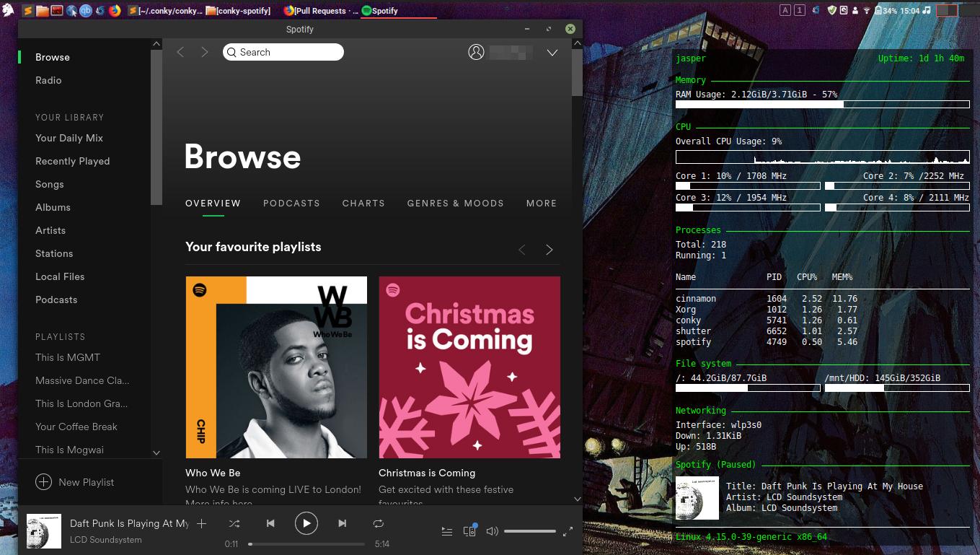Switch to the conky-spotify folder window
This screenshot has width=980, height=555.
pos(239,11)
